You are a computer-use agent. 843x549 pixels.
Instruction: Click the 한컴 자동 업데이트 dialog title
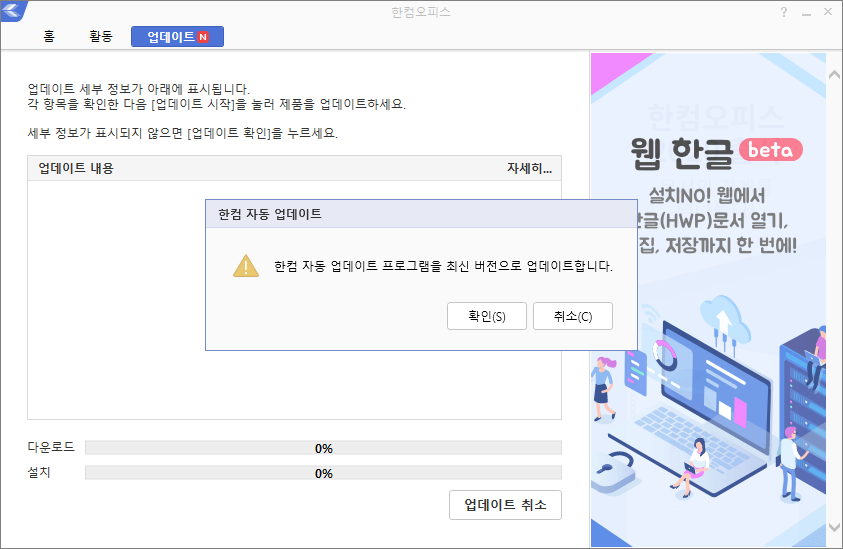tap(269, 214)
